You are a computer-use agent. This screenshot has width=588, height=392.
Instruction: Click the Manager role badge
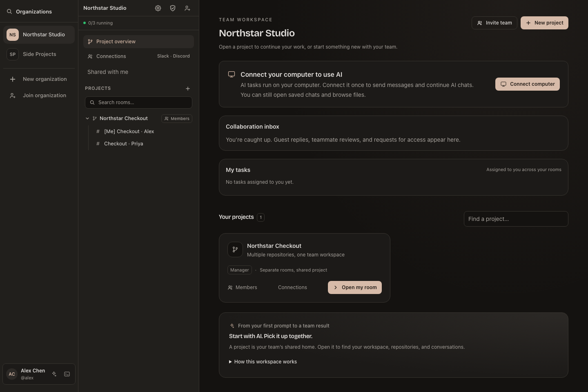click(x=240, y=270)
